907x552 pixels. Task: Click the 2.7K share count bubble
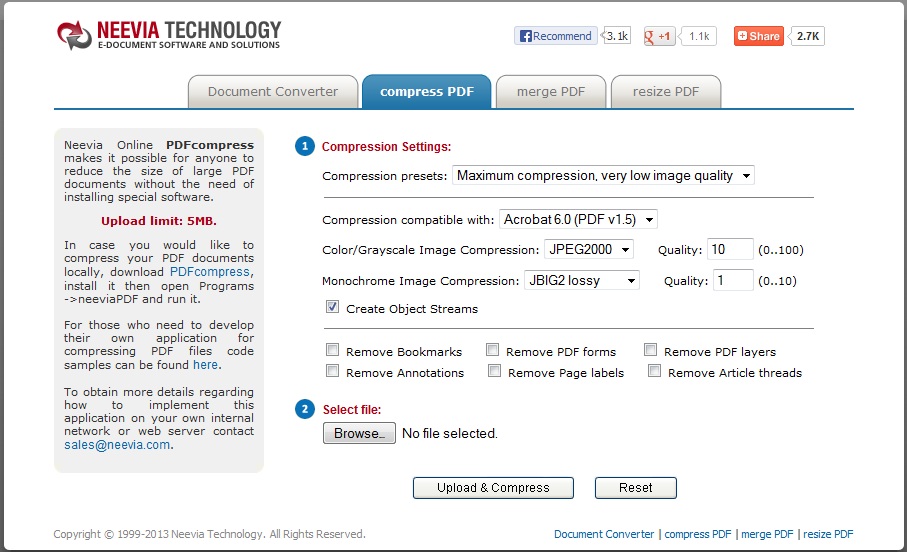pos(808,36)
